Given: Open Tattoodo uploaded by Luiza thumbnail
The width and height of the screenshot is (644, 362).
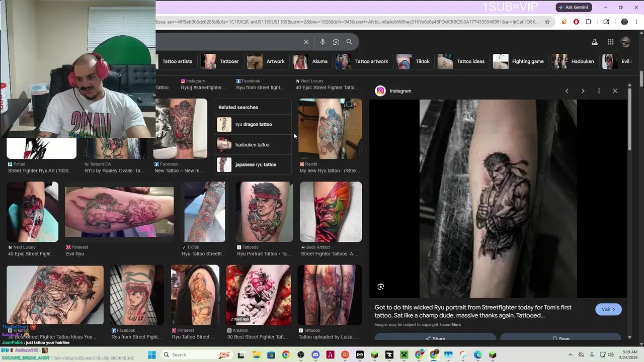Looking at the screenshot, I should point(330,295).
